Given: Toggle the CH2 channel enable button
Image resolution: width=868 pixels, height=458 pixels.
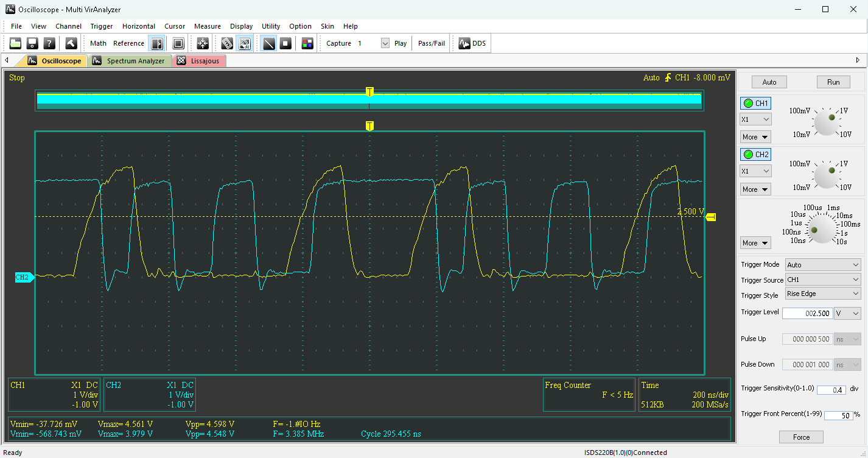Looking at the screenshot, I should 755,154.
